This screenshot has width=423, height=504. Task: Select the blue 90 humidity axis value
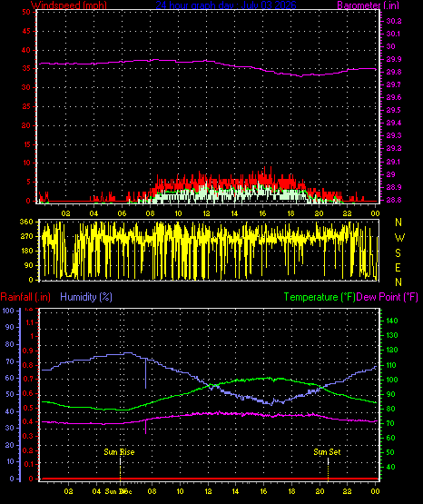pyautogui.click(x=10, y=327)
